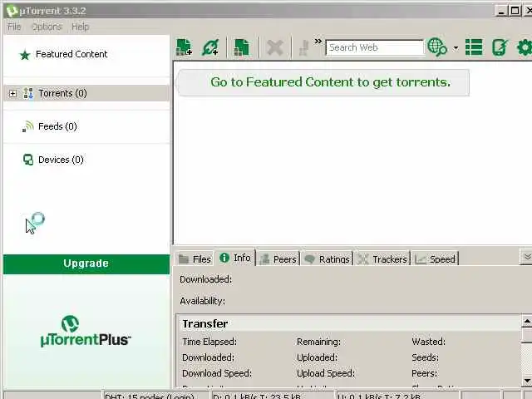Click the Wasted label
The width and height of the screenshot is (532, 399).
coord(429,342)
